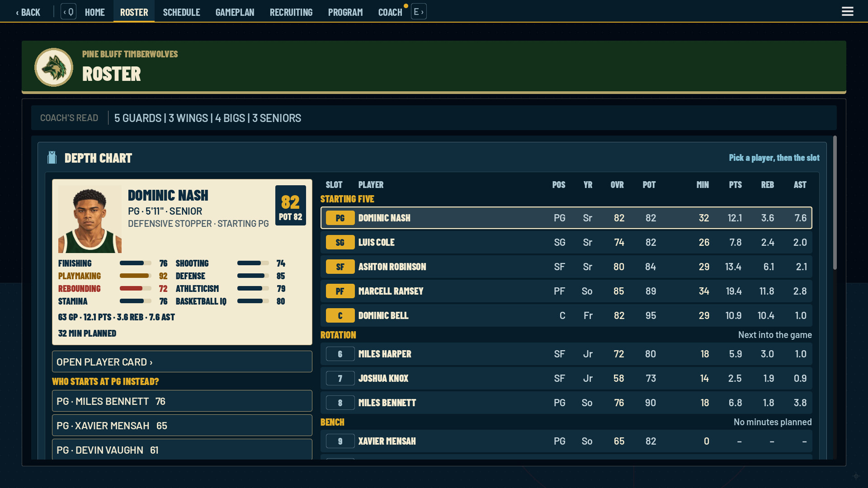Click the Q previous-tab key icon

tap(69, 12)
